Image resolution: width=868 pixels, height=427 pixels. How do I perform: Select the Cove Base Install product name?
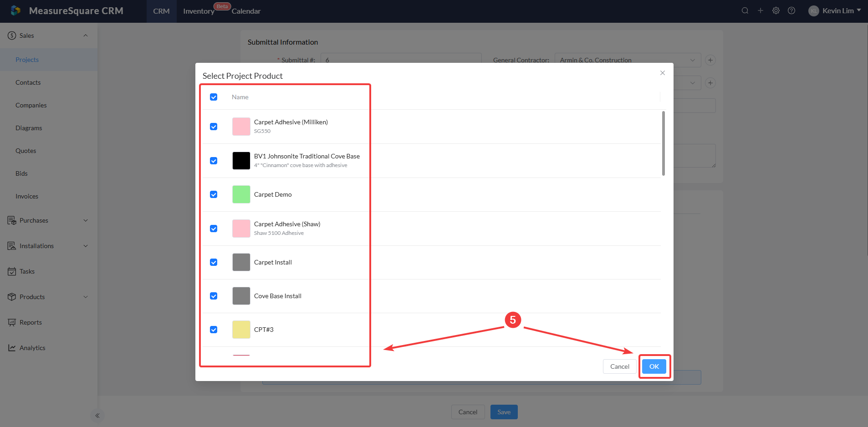click(278, 296)
